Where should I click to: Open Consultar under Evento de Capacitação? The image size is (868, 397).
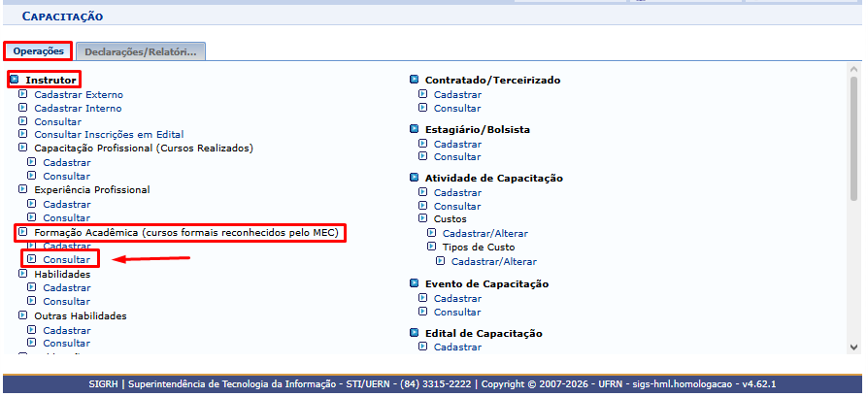click(457, 312)
